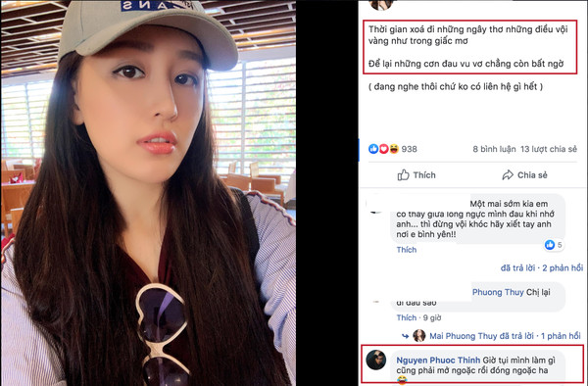The height and width of the screenshot is (386, 588).
Task: Expand 'Mai Phuong Thuy đã trả lời · 1 phản hồi'
Action: pos(505,336)
